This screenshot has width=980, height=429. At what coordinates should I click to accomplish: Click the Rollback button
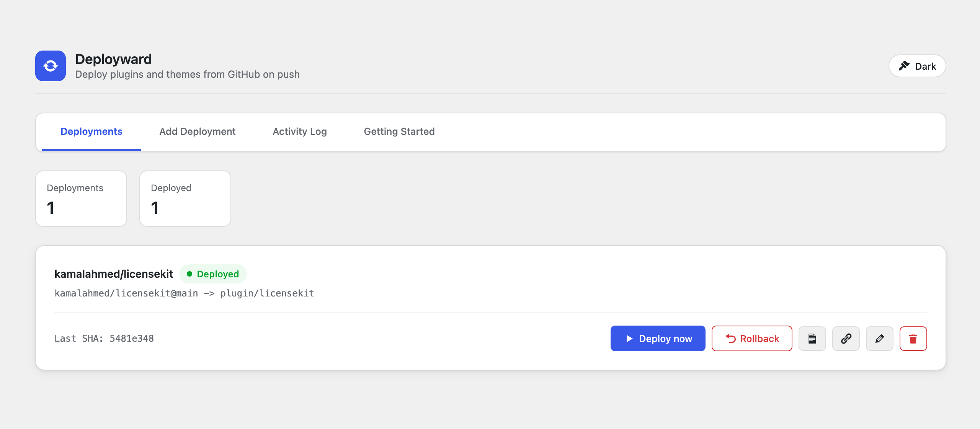click(752, 339)
